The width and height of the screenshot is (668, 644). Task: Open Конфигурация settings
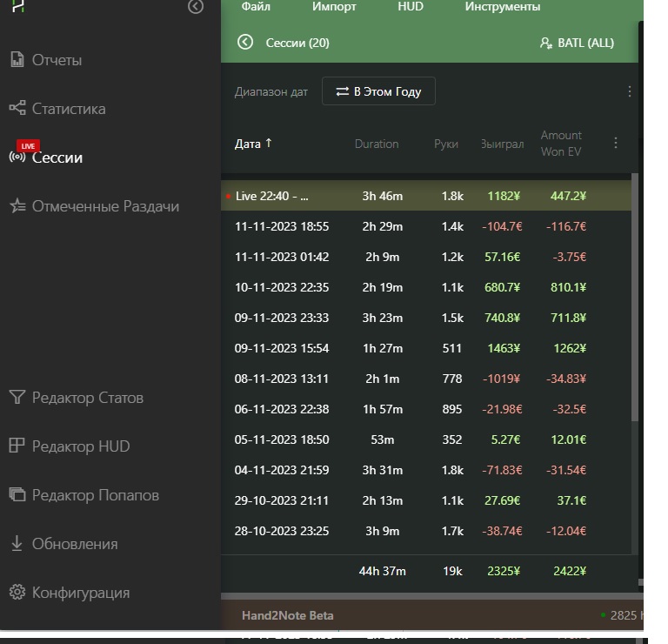point(70,593)
